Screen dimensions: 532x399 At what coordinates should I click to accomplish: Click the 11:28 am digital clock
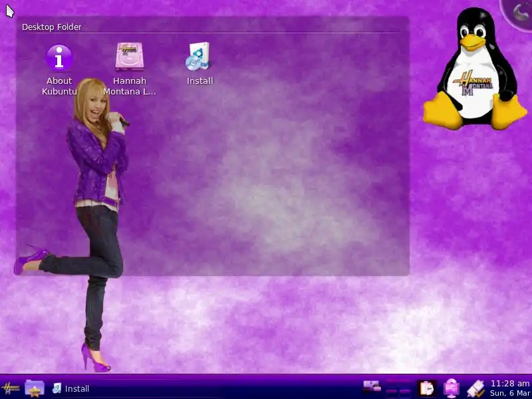point(510,388)
